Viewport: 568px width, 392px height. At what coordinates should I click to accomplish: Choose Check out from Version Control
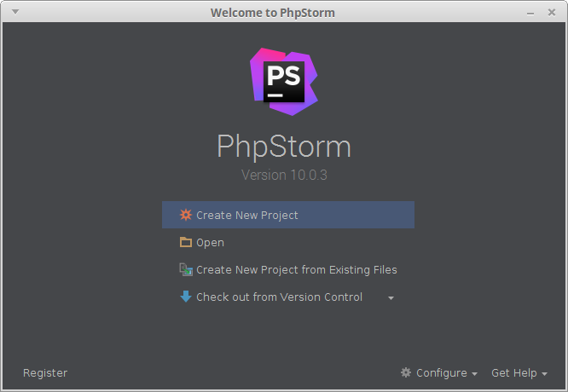click(279, 297)
